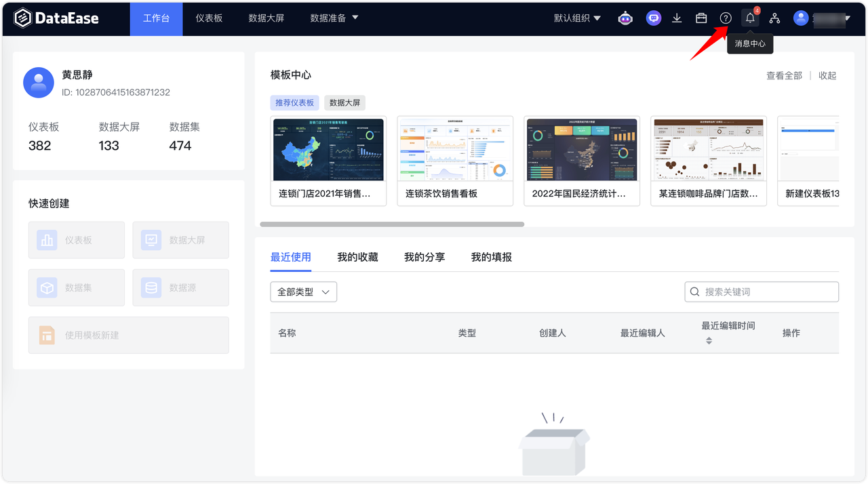Open the 消息中心 notification bell
Image resolution: width=868 pixels, height=484 pixels.
coord(750,18)
